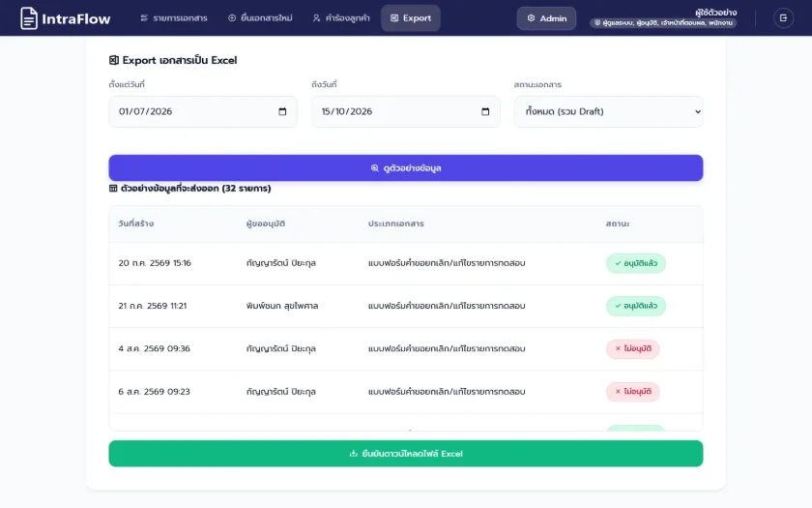Click the date 20 ก.ค. 2569 15:16
812x508 pixels.
click(155, 263)
